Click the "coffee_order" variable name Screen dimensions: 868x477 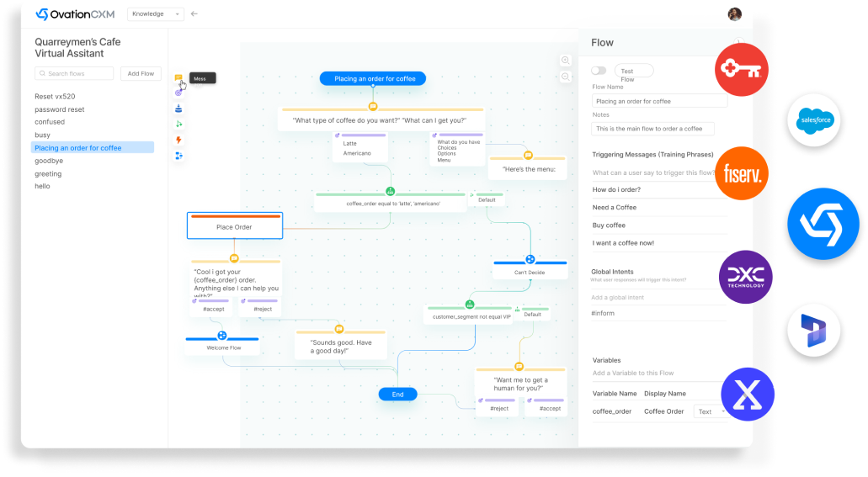point(612,411)
